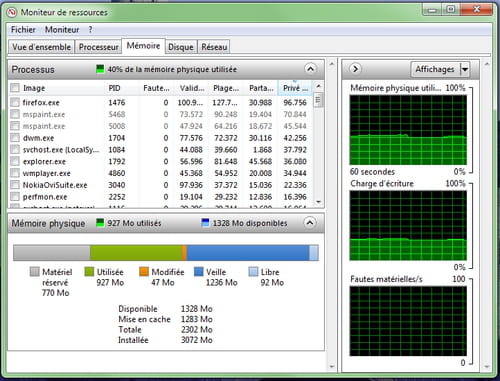
Task: Collapse the graphs pane with the arrow button
Action: (x=355, y=69)
